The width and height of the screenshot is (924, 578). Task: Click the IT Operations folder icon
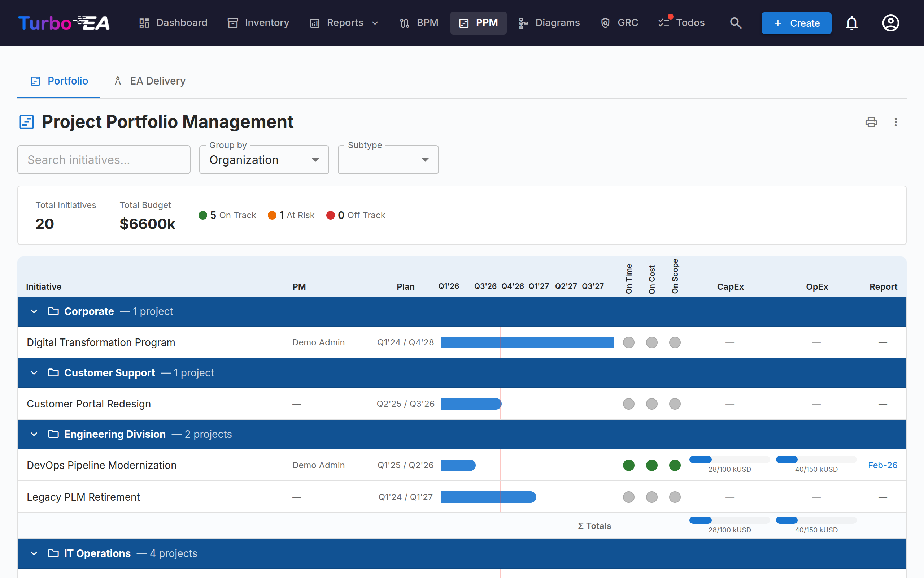click(x=53, y=553)
